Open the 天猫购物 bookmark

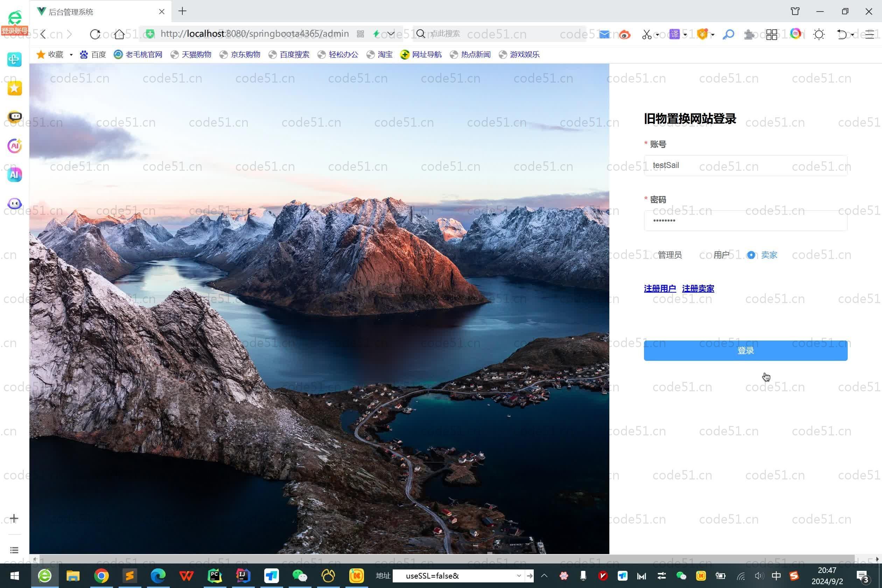191,55
